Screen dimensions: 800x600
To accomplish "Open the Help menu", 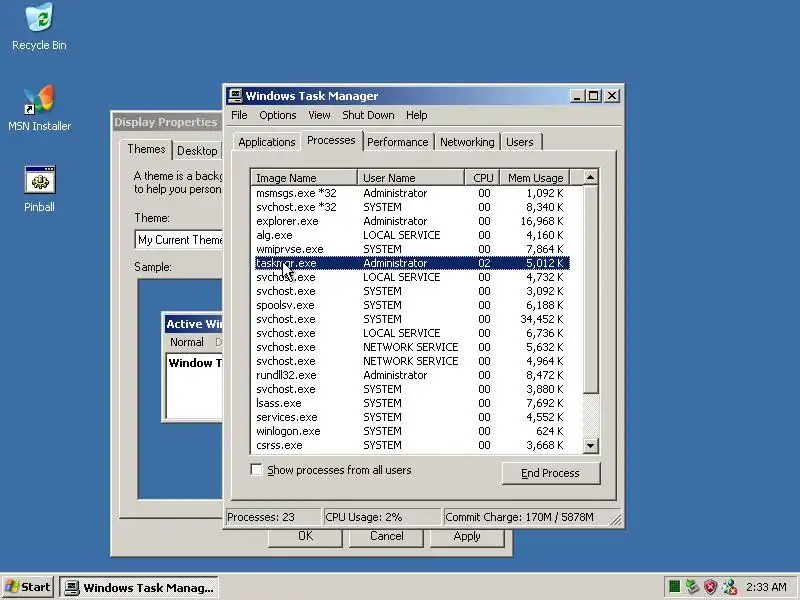I will point(416,115).
